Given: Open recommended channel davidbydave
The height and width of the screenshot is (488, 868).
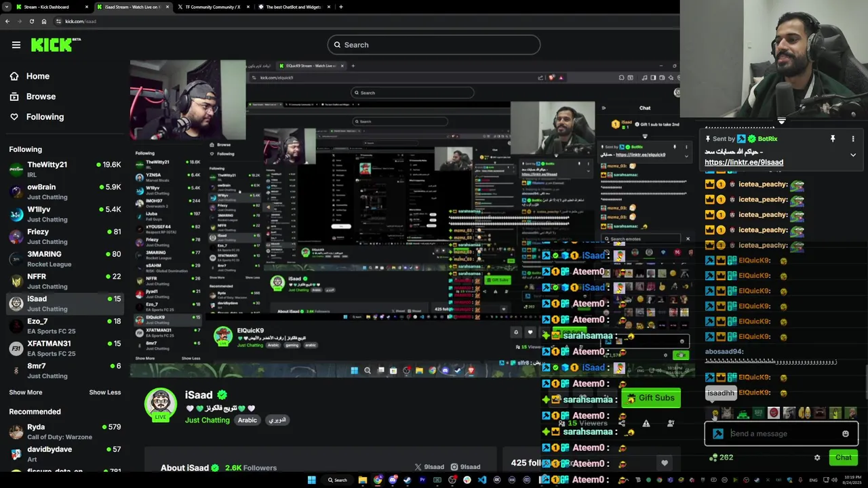Looking at the screenshot, I should (65, 453).
